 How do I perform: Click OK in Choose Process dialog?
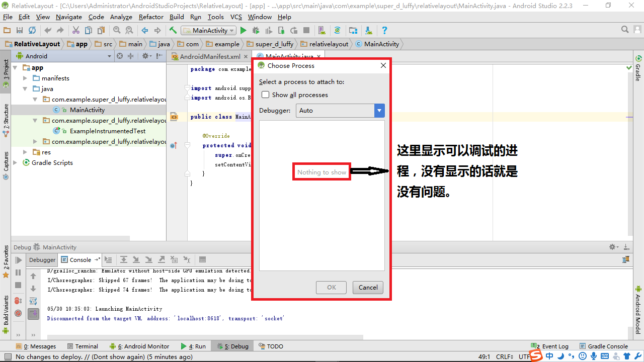332,288
